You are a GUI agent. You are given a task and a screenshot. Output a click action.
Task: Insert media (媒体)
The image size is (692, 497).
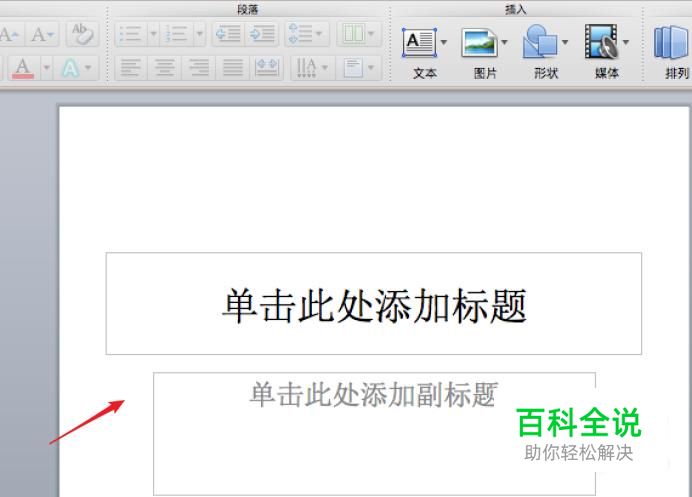pos(601,43)
